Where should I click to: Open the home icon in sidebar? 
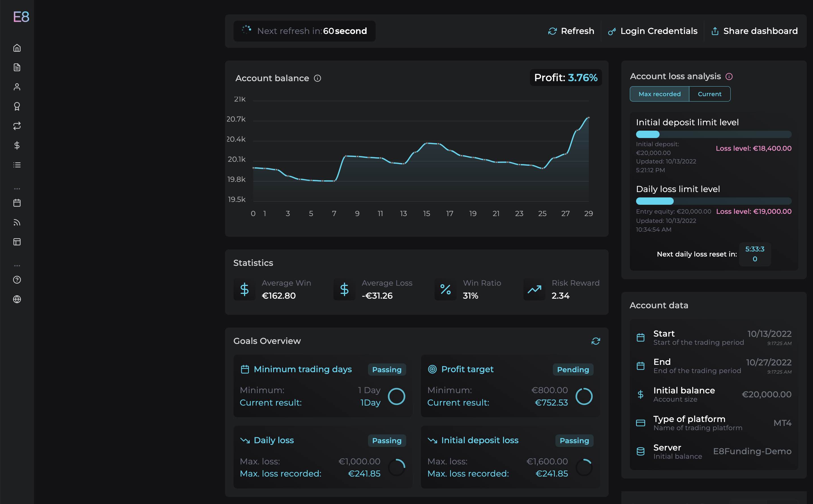(17, 48)
